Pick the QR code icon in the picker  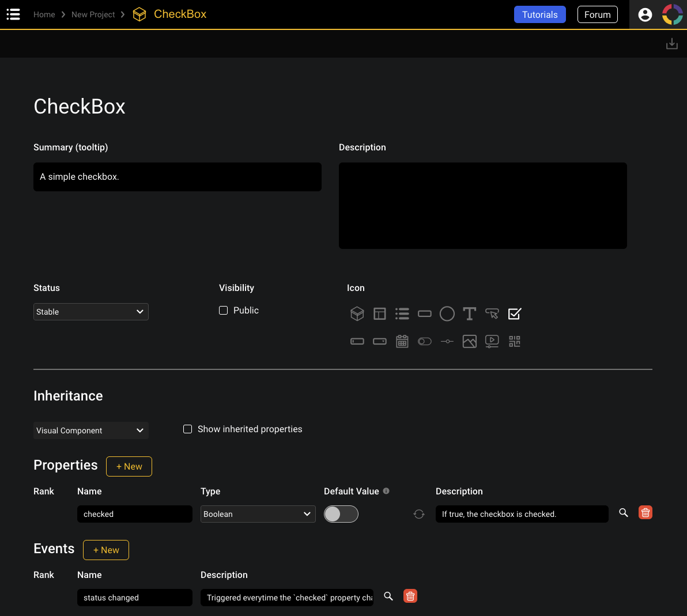514,341
